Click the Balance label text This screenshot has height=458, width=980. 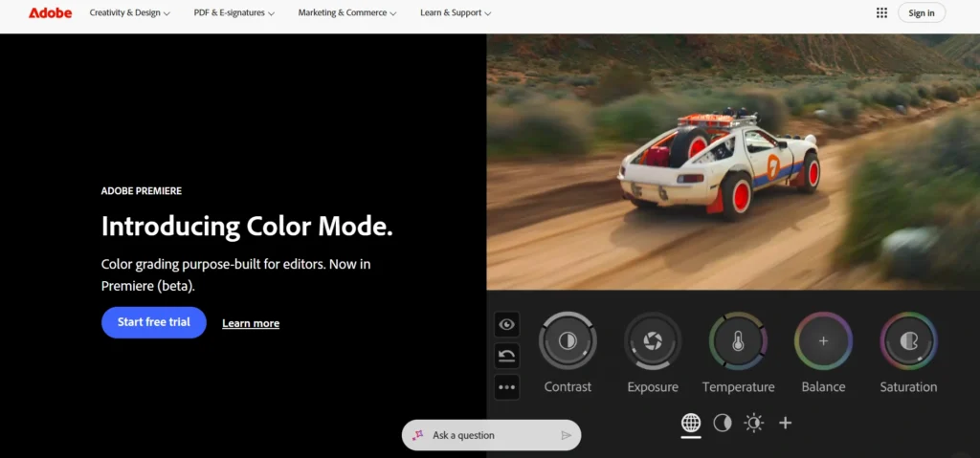coord(823,387)
